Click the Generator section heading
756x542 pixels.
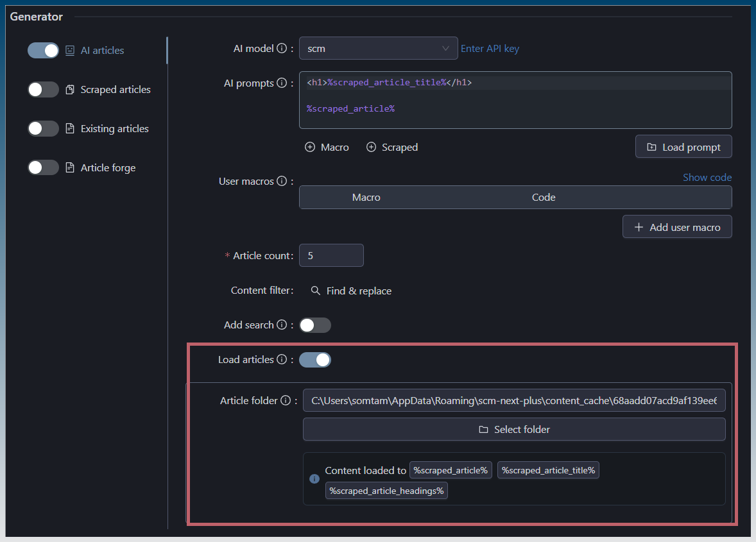[36, 17]
